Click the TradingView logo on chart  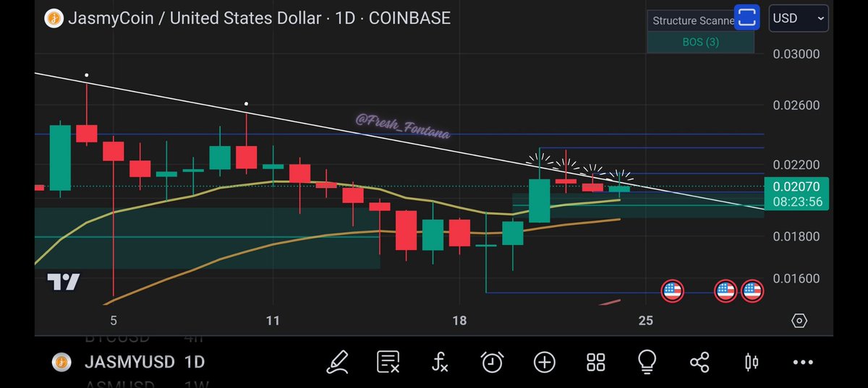click(x=64, y=282)
